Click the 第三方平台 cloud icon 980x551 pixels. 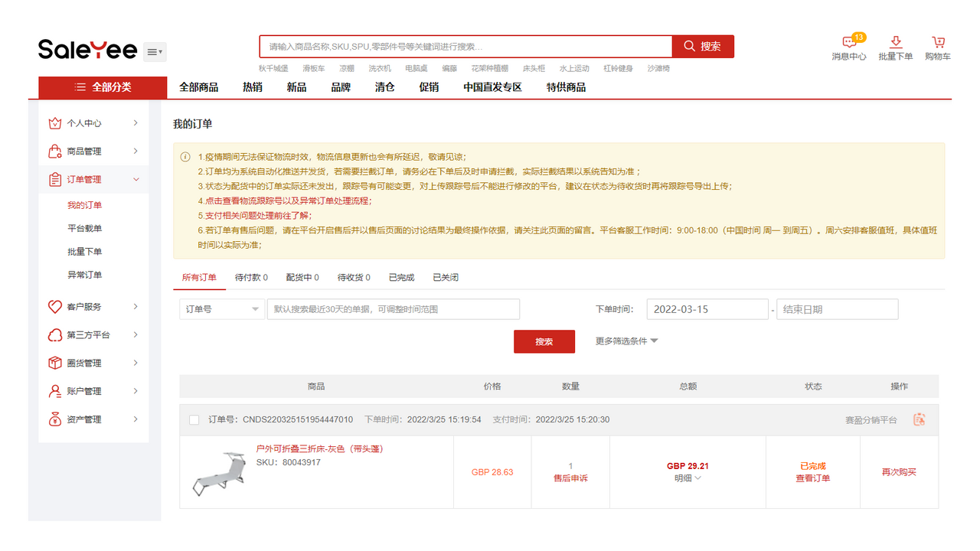click(x=54, y=335)
